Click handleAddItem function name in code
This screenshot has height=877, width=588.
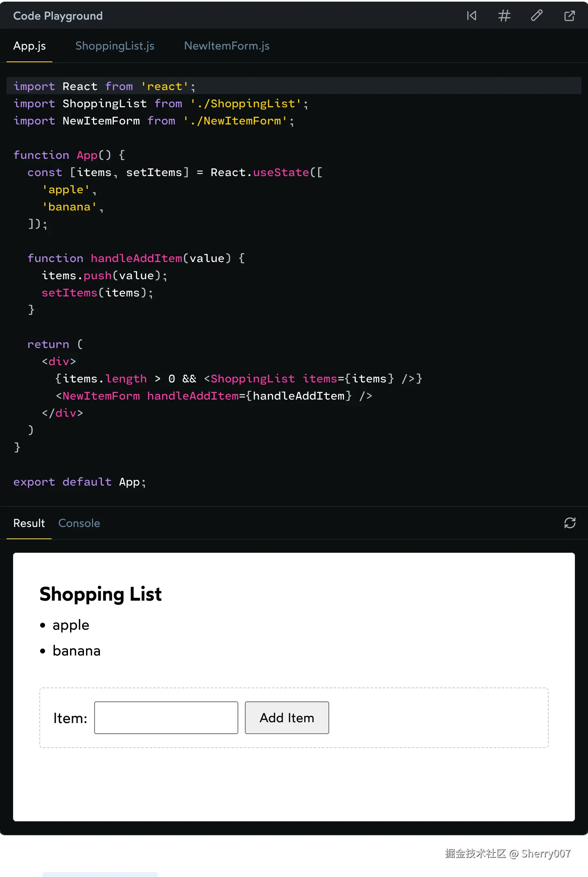(136, 258)
